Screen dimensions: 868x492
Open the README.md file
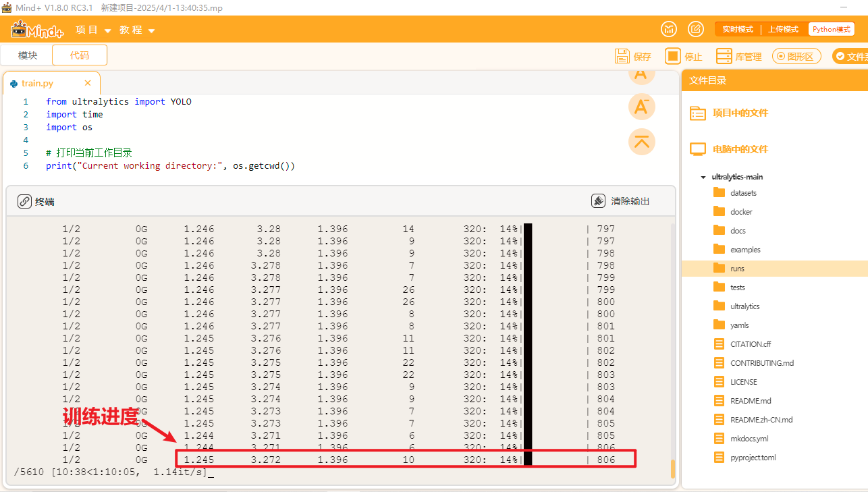pos(742,401)
